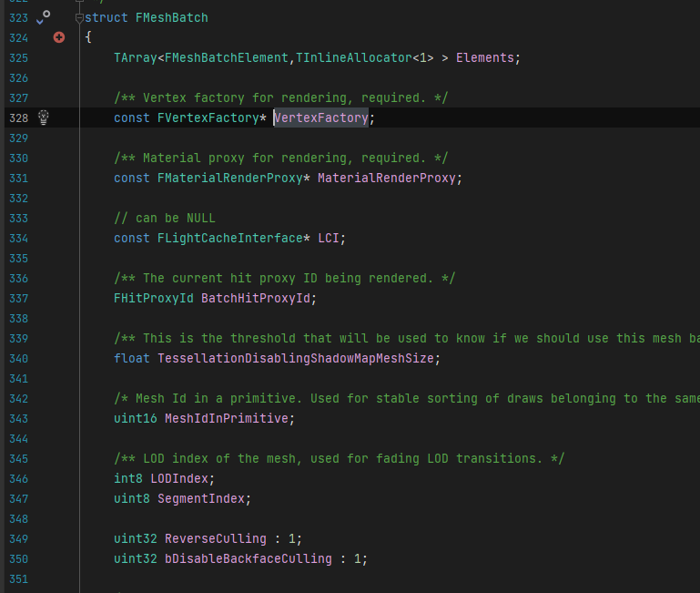This screenshot has height=593, width=700.
Task: Click the FLightCacheInterface type name
Action: click(x=230, y=238)
